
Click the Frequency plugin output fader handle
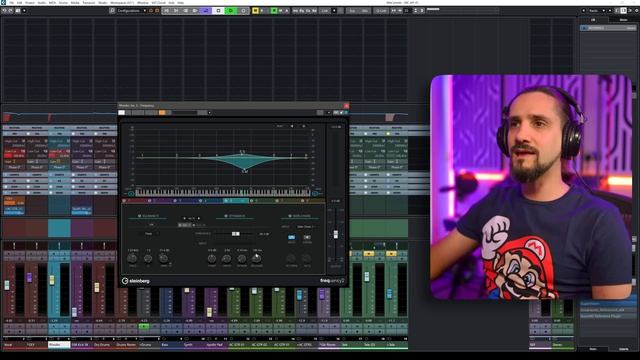tap(336, 234)
